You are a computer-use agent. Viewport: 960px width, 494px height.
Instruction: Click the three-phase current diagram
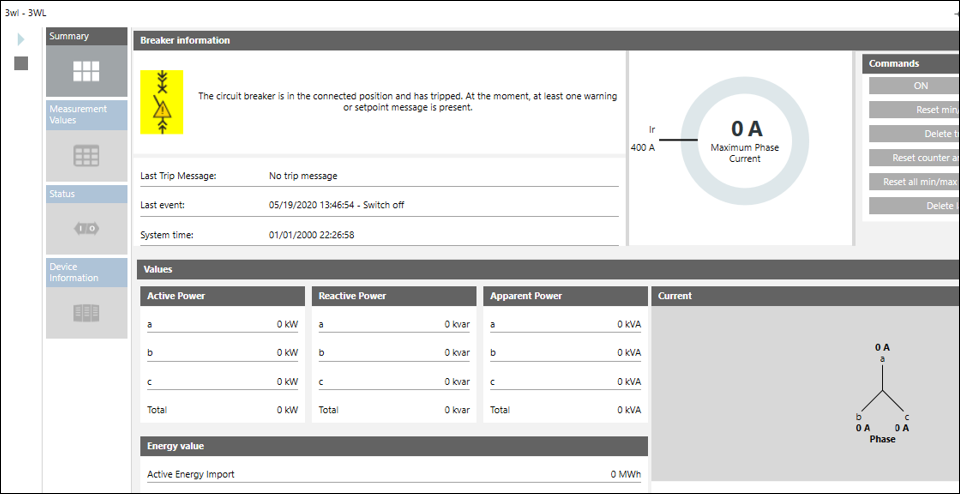881,396
